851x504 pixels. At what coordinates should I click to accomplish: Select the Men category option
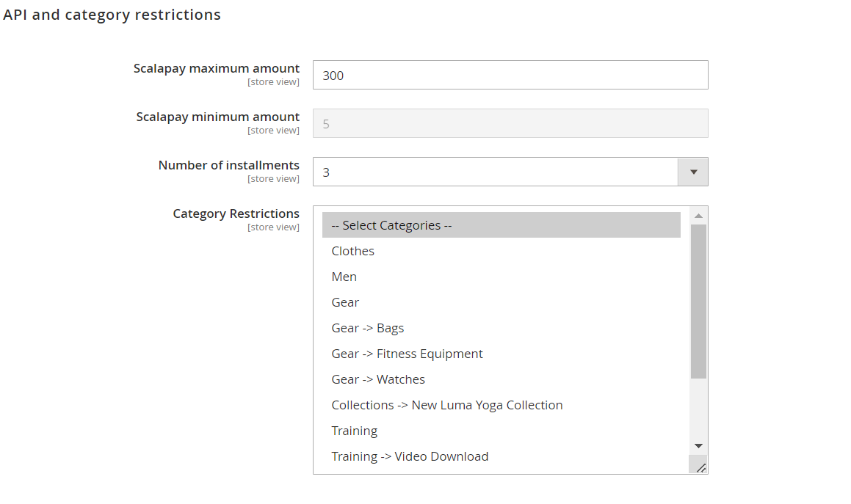tap(344, 277)
